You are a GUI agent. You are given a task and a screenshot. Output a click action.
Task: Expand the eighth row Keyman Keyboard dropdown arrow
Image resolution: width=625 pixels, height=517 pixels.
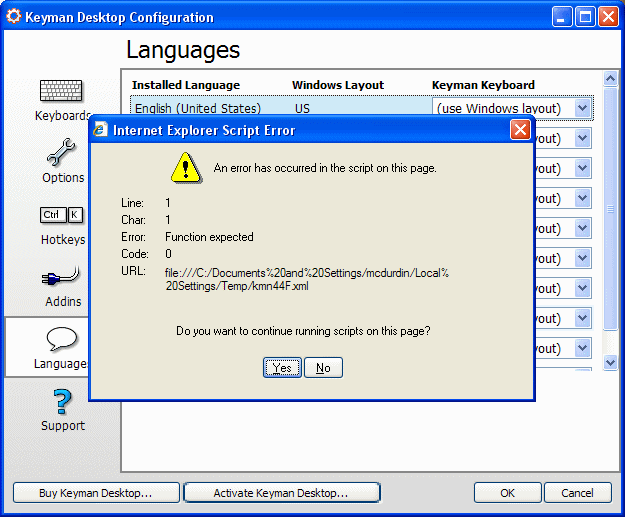point(582,318)
